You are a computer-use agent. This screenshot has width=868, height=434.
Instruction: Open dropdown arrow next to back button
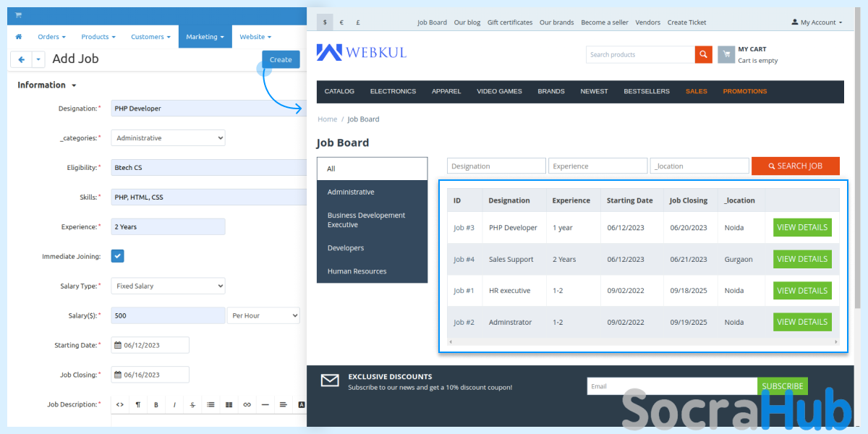click(x=38, y=59)
